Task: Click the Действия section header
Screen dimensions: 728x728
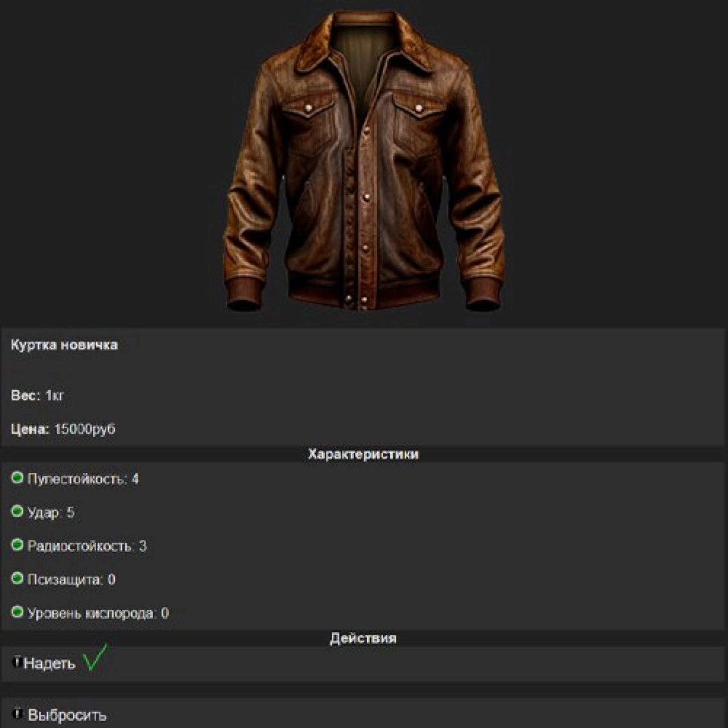Action: (x=363, y=638)
